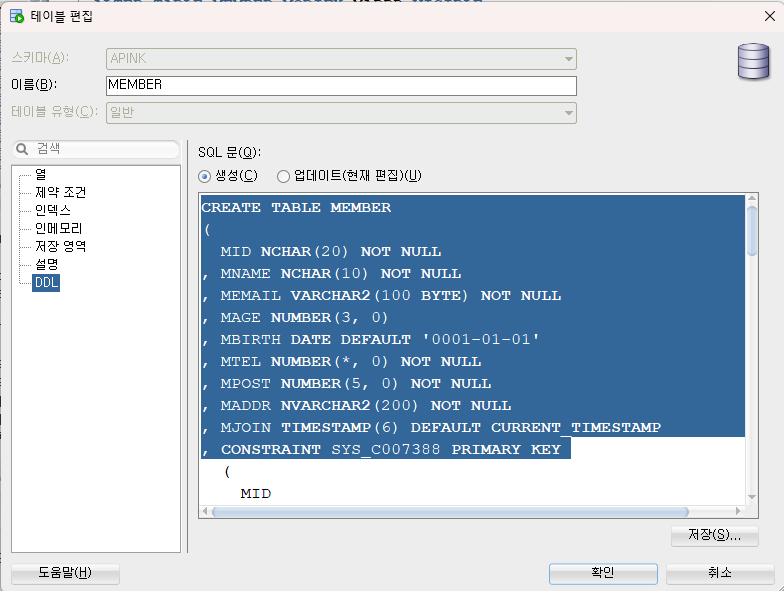784x591 pixels.
Task: Select 인덱스 in the tree
Action: coord(52,210)
